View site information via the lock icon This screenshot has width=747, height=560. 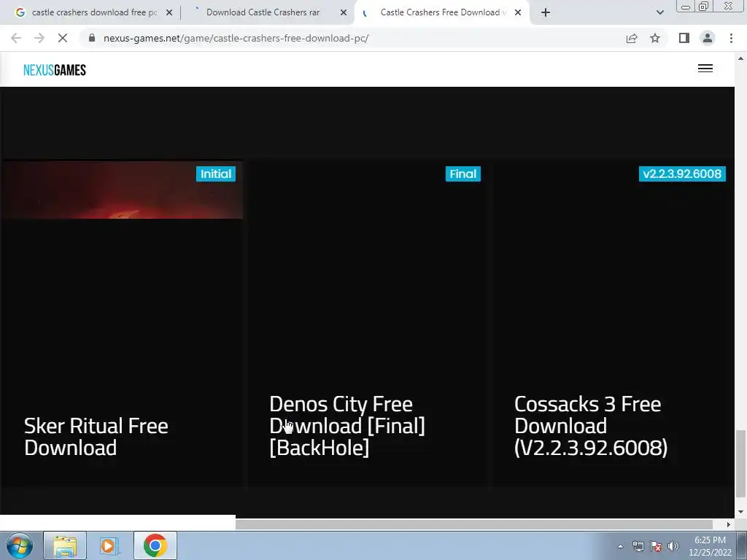pyautogui.click(x=92, y=38)
